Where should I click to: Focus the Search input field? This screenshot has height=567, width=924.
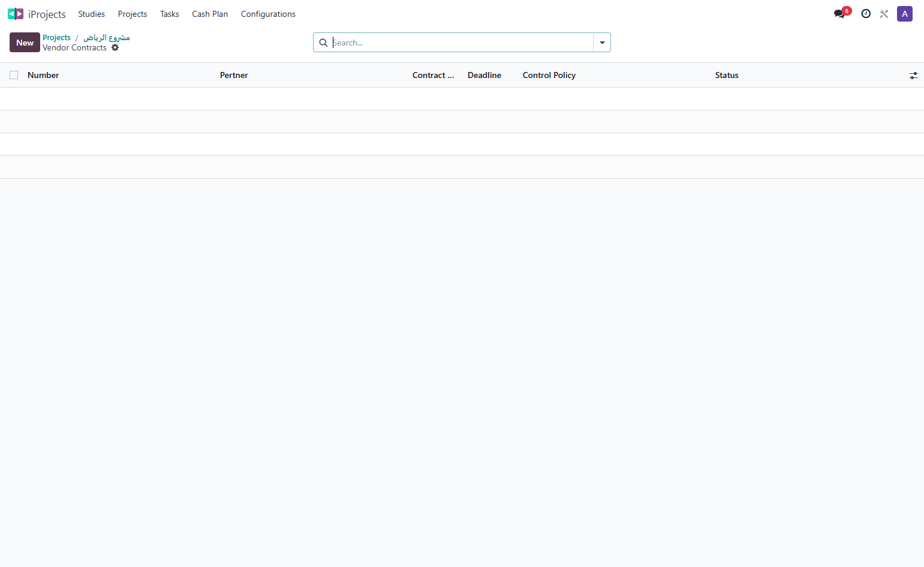click(462, 43)
